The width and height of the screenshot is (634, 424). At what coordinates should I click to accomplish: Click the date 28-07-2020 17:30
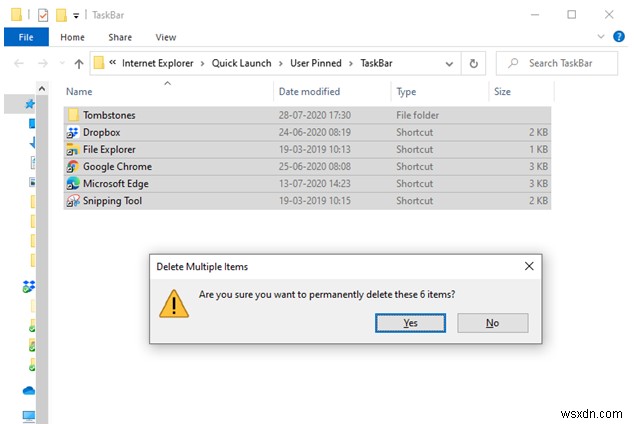point(315,115)
